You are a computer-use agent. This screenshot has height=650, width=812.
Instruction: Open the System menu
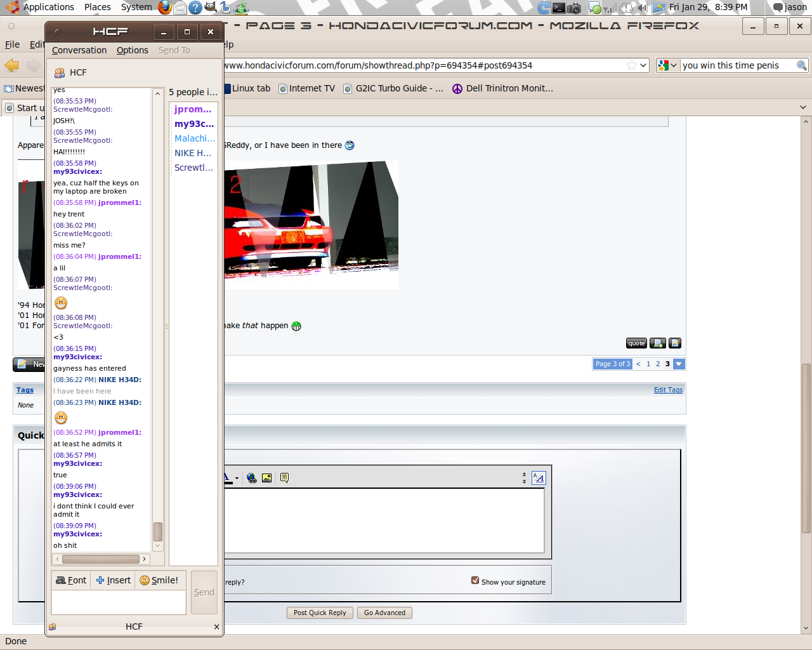[x=136, y=7]
